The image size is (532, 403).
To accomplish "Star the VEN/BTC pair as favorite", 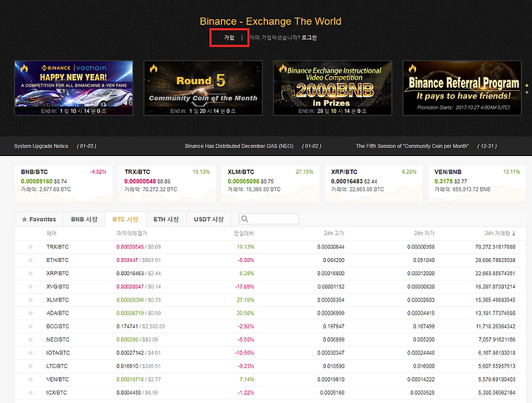I will click(30, 379).
